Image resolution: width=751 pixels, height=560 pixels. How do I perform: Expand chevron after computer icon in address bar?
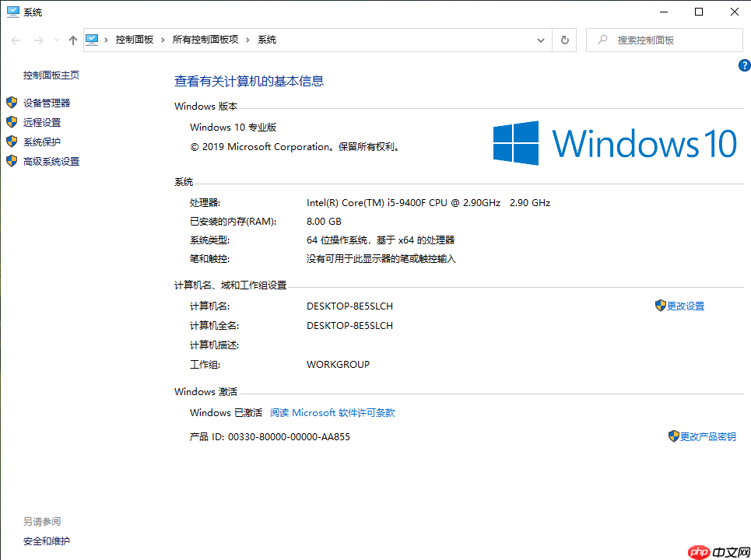pos(107,40)
